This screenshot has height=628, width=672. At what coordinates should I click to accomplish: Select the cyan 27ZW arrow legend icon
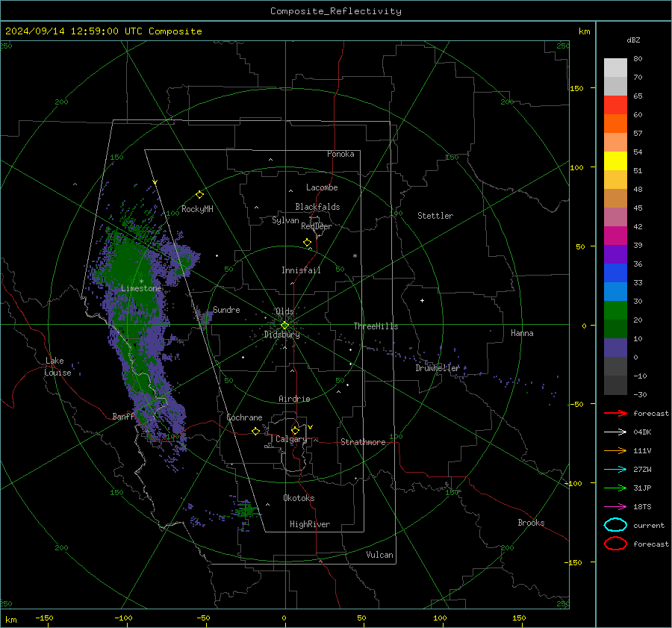[x=615, y=470]
